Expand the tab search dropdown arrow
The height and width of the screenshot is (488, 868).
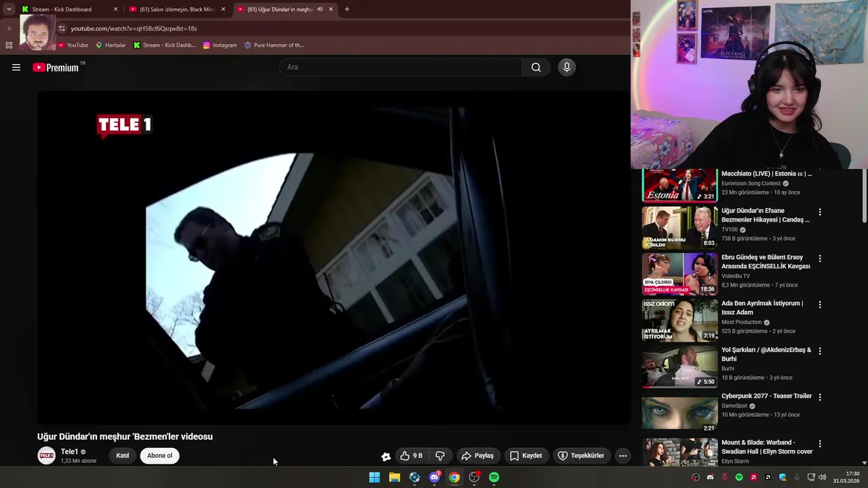point(9,9)
